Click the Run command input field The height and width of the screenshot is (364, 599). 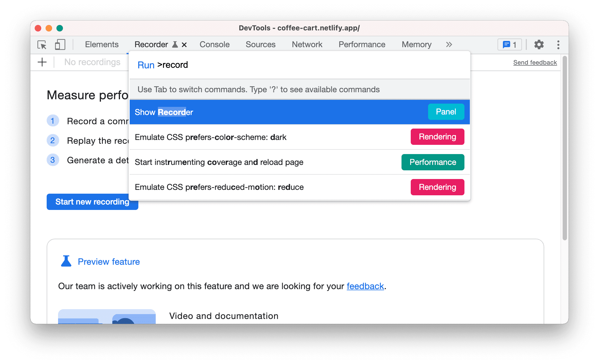click(299, 64)
